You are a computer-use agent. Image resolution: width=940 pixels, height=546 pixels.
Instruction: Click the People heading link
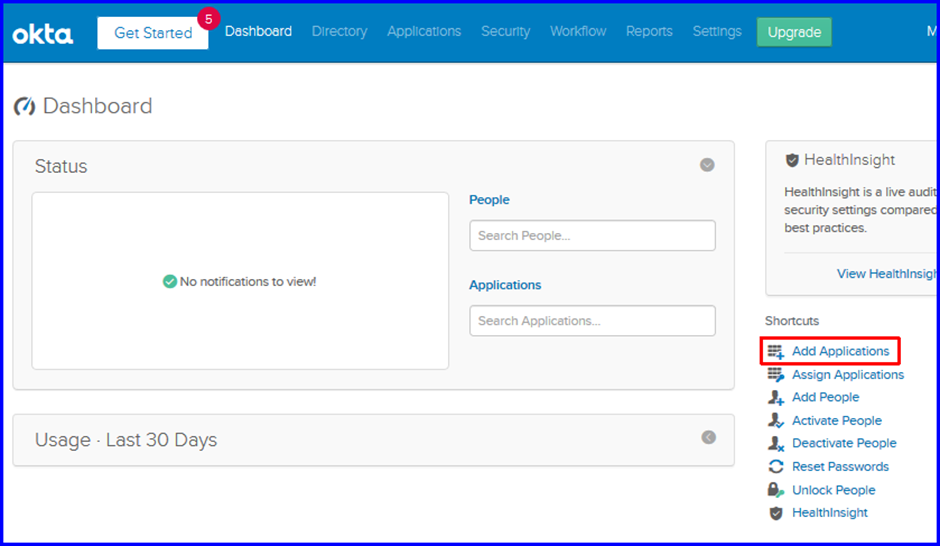489,200
